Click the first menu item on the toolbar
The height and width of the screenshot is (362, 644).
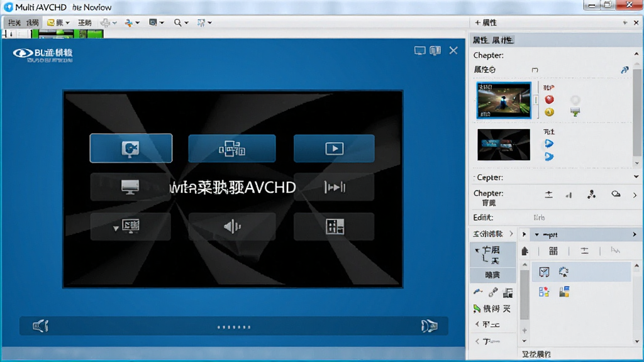(x=14, y=23)
